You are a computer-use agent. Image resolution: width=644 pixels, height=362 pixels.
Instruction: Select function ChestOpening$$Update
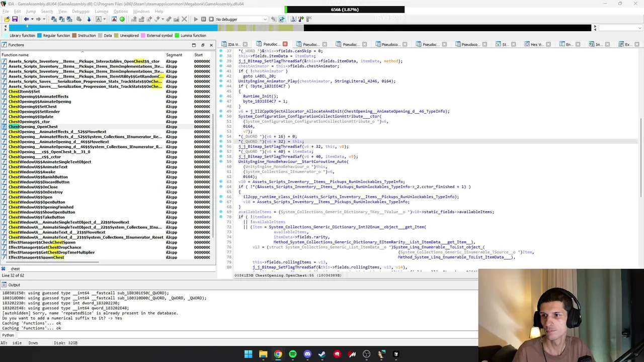[x=31, y=117]
